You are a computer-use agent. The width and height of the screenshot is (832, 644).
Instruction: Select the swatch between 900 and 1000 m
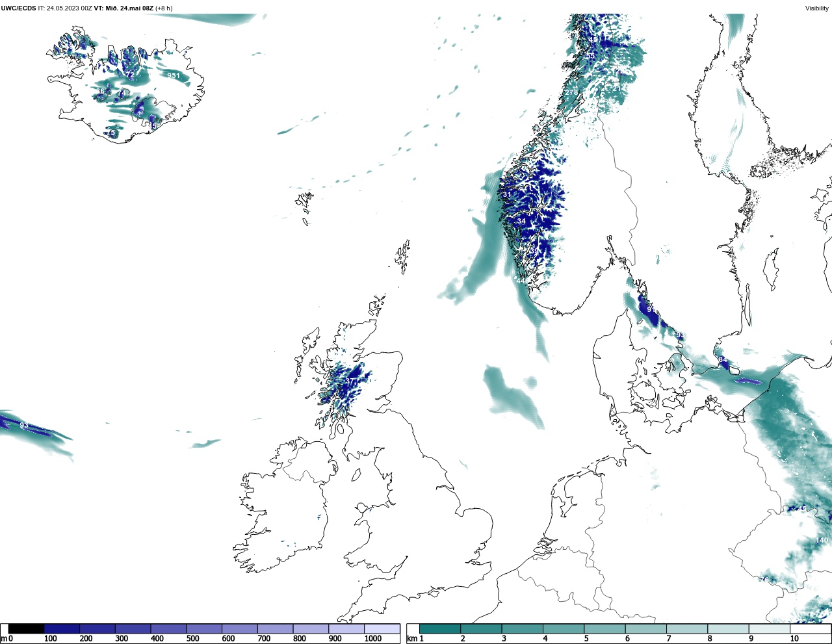click(x=346, y=628)
